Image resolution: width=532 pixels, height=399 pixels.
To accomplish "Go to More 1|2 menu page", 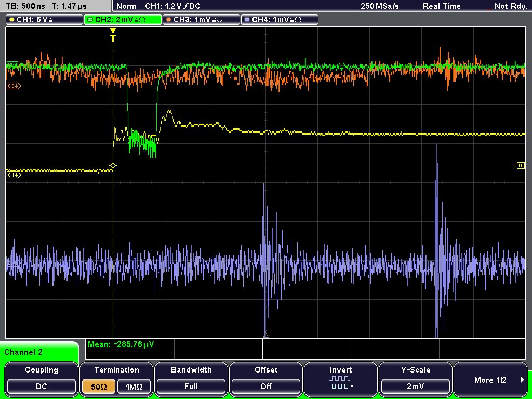I will pyautogui.click(x=490, y=379).
